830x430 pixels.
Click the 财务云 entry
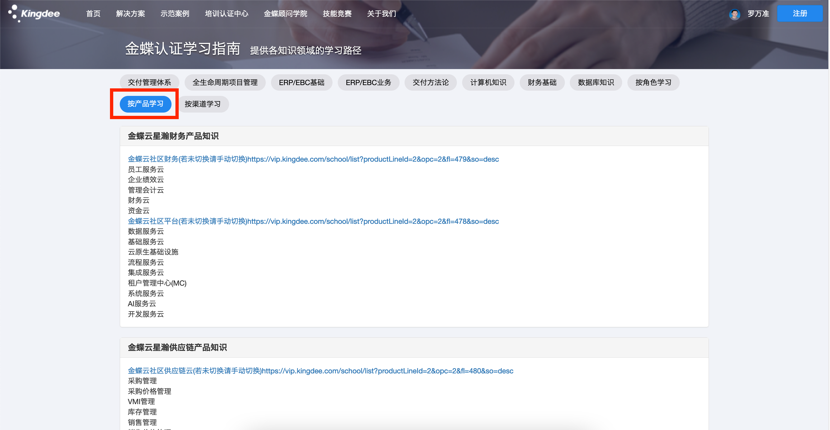click(x=139, y=200)
